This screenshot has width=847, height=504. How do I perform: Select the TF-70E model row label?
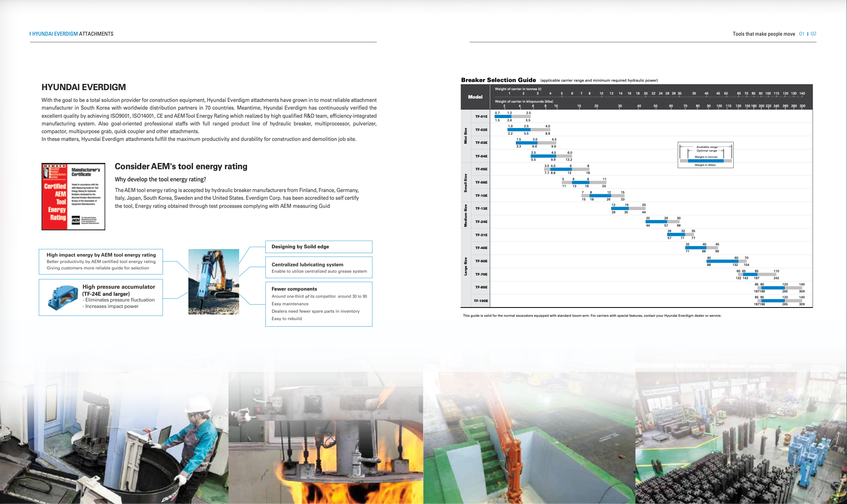tap(481, 274)
